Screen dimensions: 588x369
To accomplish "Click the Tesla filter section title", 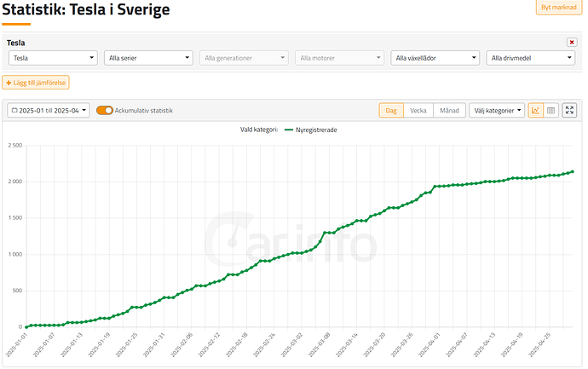I will click(x=15, y=43).
